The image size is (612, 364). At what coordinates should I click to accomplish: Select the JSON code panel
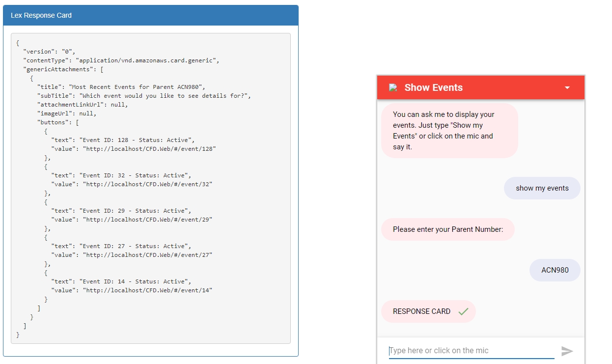click(151, 187)
